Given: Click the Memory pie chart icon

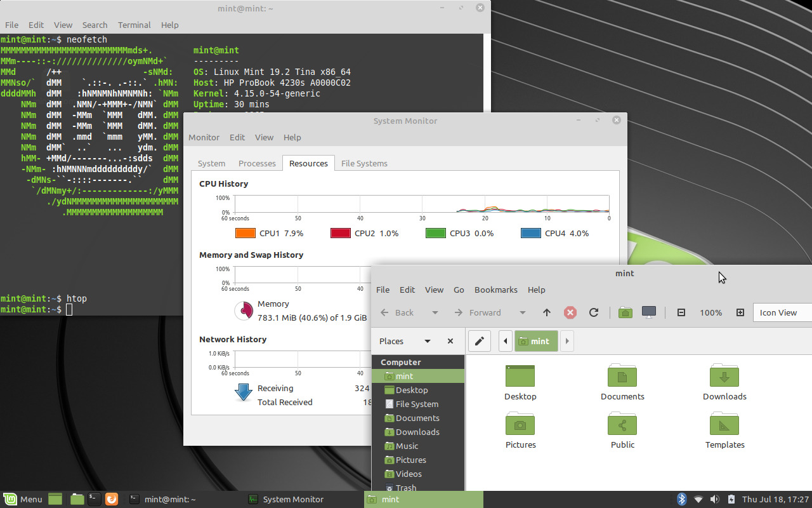Looking at the screenshot, I should point(244,311).
